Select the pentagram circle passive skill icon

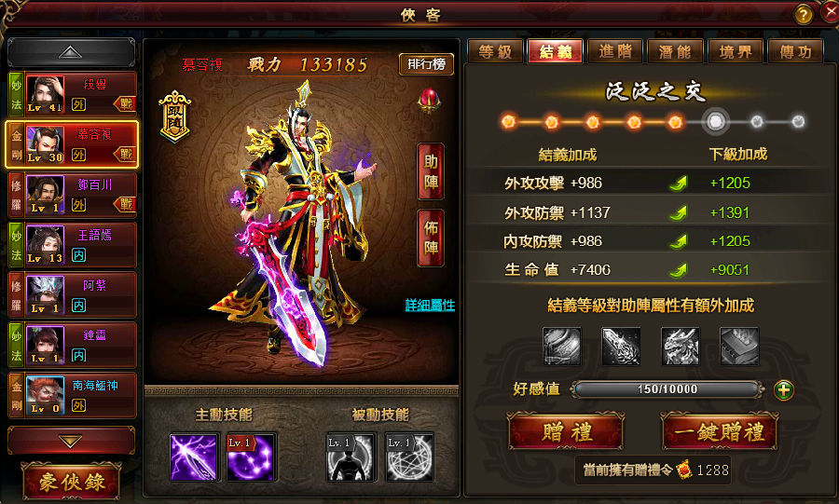point(409,457)
